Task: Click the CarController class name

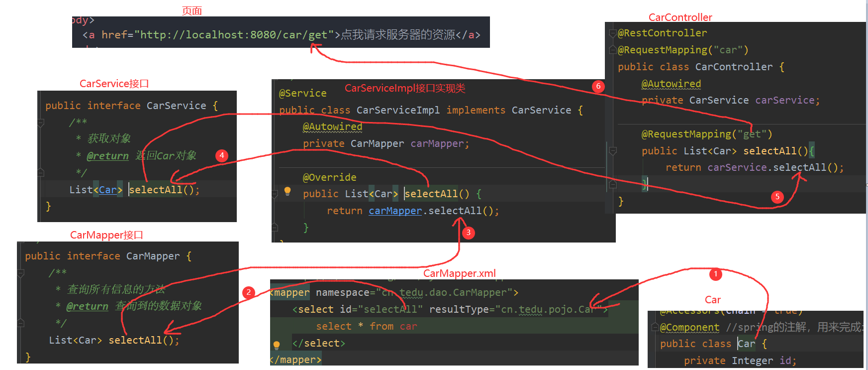Action: 734,67
